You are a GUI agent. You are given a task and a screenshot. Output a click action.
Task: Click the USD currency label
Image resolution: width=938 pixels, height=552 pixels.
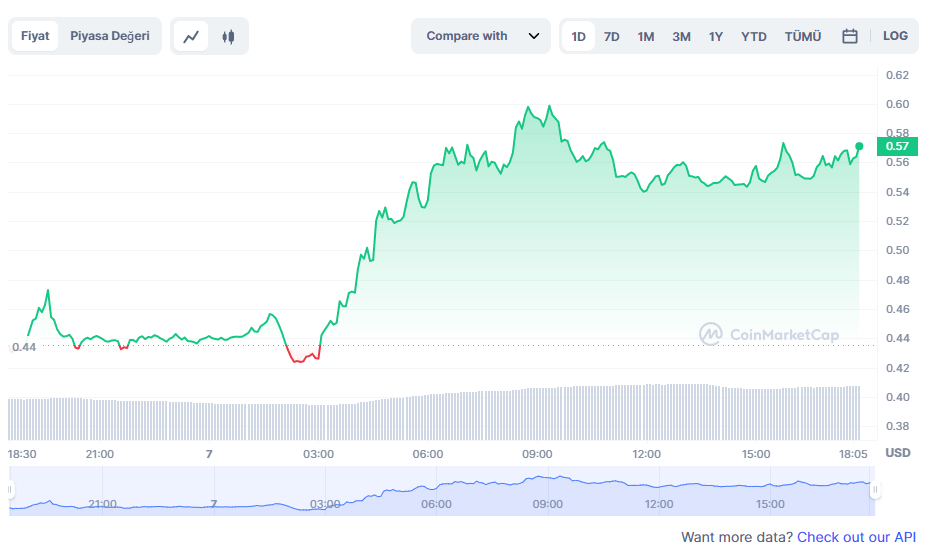coord(897,453)
